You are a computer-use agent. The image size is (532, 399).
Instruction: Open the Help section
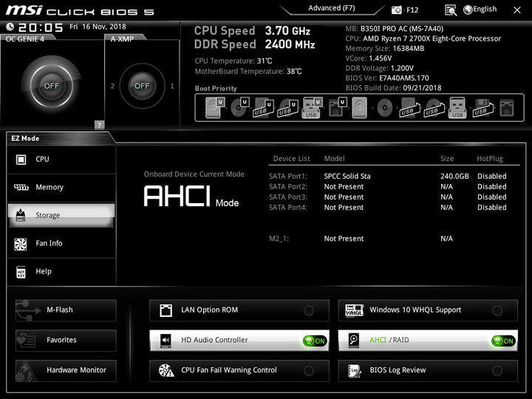[61, 271]
